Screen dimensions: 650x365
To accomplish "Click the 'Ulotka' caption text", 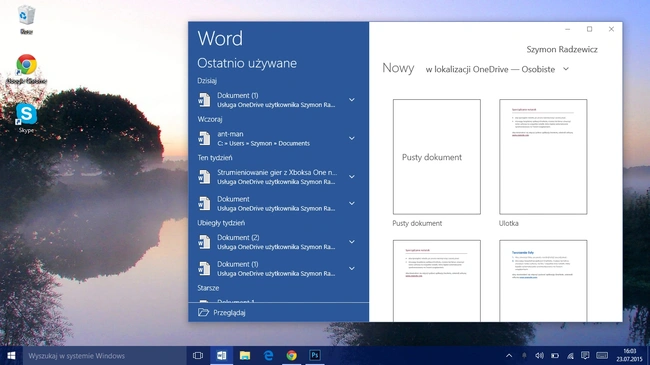I will tap(509, 223).
